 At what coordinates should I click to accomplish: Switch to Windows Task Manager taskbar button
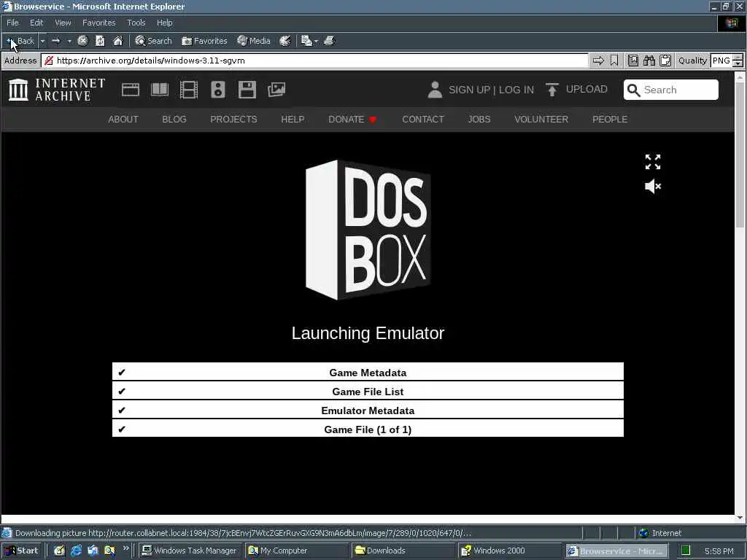point(190,551)
